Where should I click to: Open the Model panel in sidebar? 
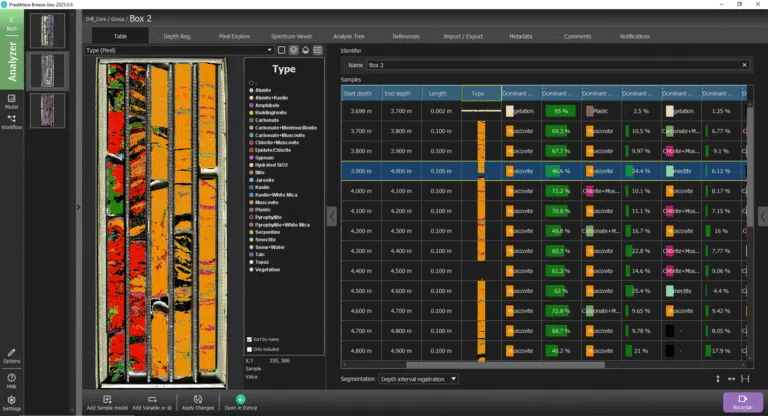coord(11,101)
